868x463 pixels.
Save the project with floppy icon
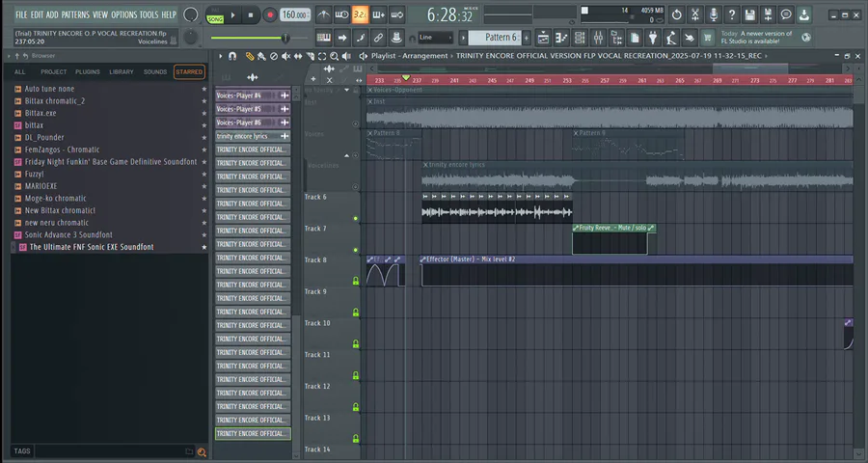click(x=750, y=15)
